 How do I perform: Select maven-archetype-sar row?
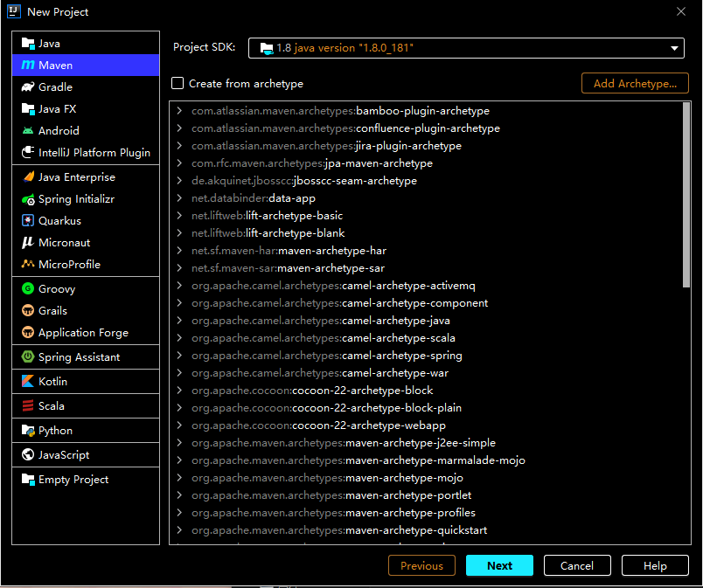[x=426, y=268]
